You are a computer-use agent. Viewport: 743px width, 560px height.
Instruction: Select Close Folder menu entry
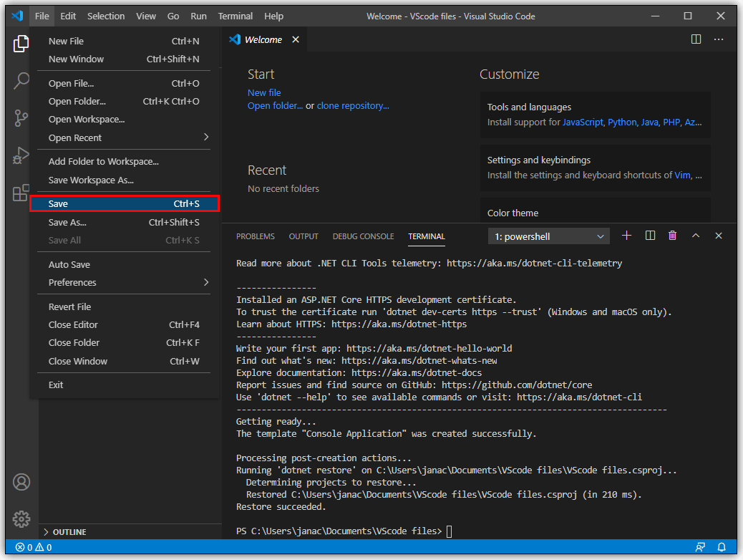124,343
